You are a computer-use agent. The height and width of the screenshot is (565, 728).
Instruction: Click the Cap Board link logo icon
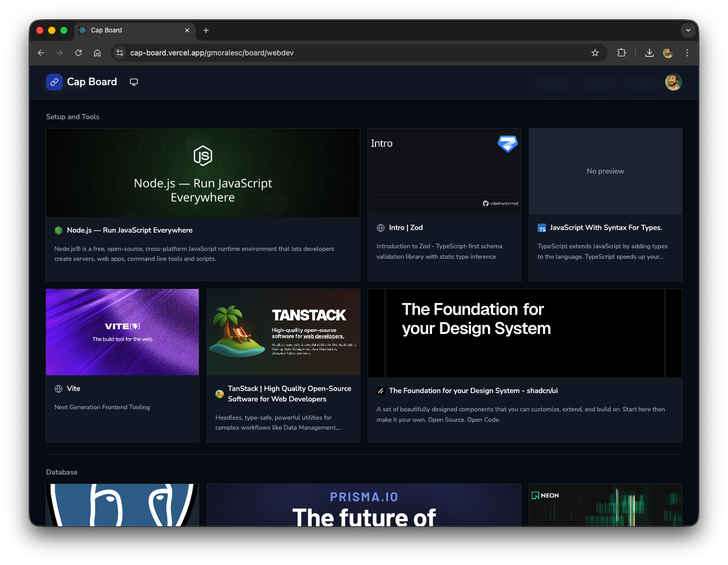coord(54,82)
